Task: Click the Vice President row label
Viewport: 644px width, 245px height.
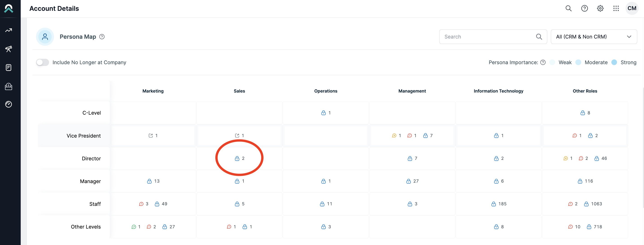Action: (x=83, y=136)
